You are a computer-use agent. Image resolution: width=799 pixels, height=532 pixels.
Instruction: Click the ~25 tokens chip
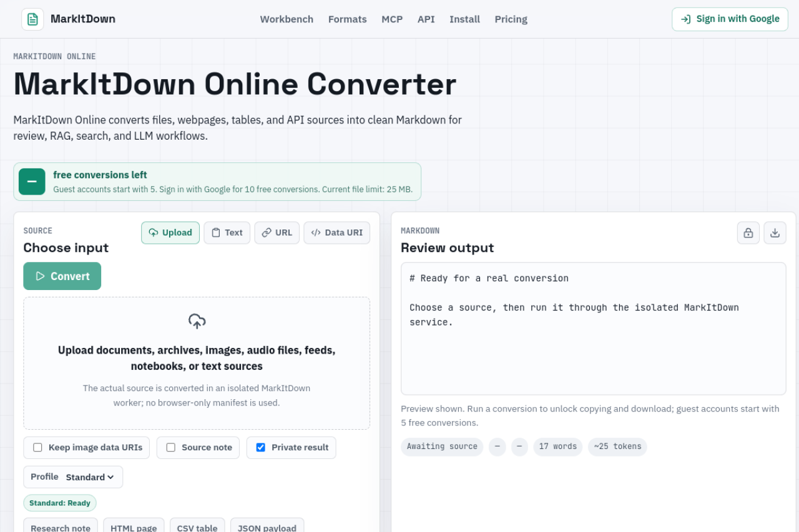click(617, 447)
